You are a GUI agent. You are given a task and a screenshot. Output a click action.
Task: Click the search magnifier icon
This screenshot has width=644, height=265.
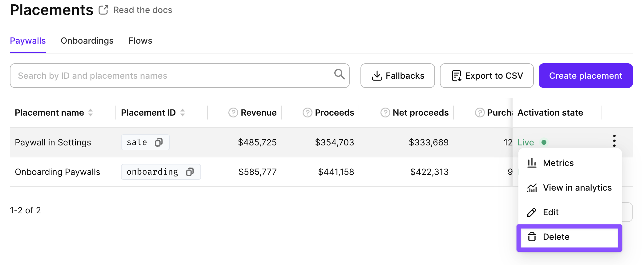tap(339, 74)
